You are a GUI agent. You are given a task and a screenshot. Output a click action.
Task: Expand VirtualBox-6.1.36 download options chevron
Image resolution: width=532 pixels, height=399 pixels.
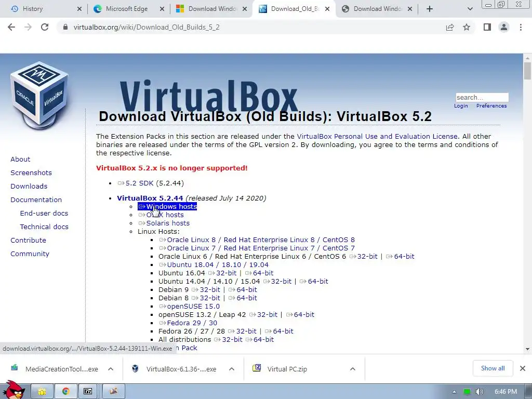[x=231, y=369]
